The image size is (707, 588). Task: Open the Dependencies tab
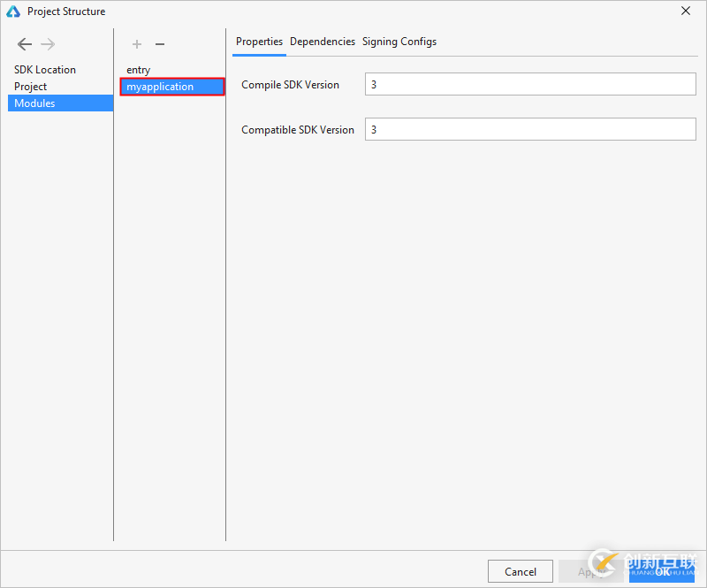point(323,42)
